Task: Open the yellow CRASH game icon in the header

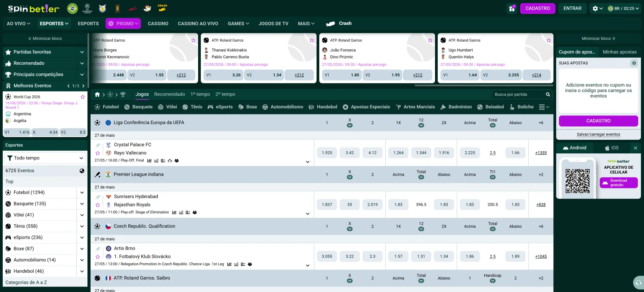Action: (x=162, y=8)
